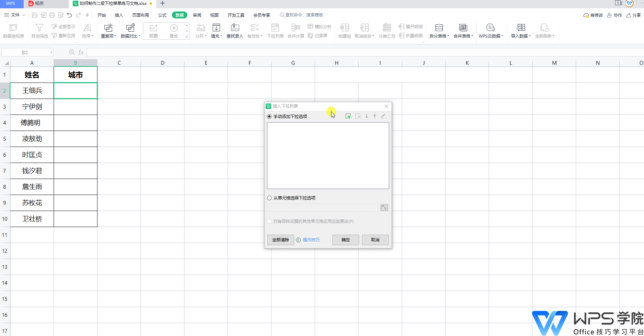The image size is (644, 336).
Task: Select 从单元格选择下拉选项 radio button
Action: click(x=269, y=198)
